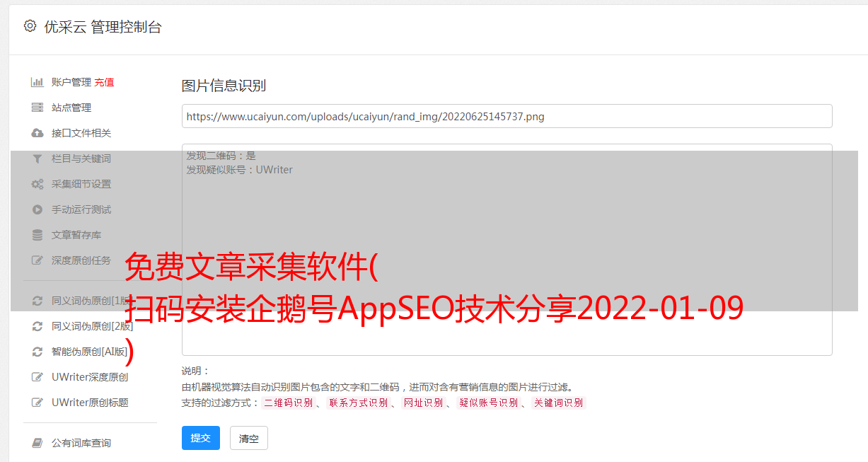Open 站点管理 menu item
Viewport: 868px width, 462px height.
[x=71, y=108]
